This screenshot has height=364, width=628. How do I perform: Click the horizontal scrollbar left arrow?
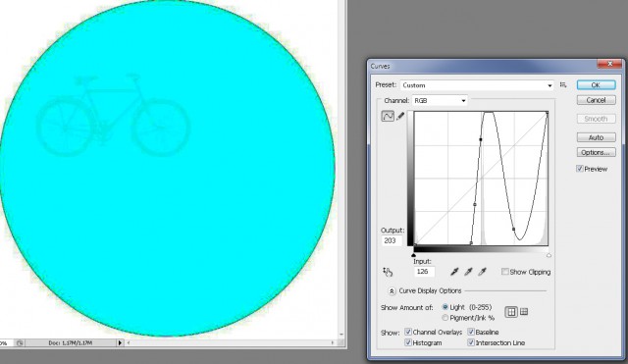point(129,342)
